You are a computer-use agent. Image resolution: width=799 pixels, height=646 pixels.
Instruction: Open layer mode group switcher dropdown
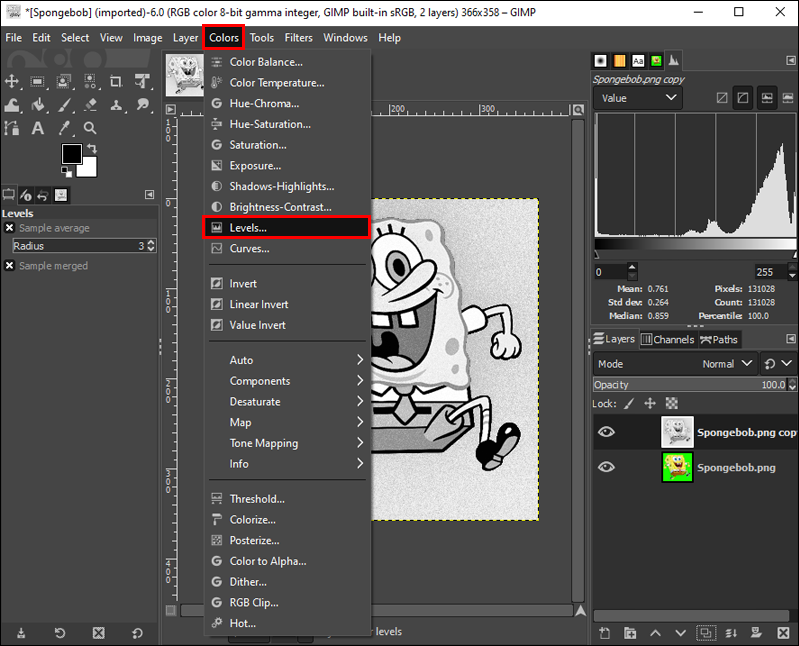point(778,364)
